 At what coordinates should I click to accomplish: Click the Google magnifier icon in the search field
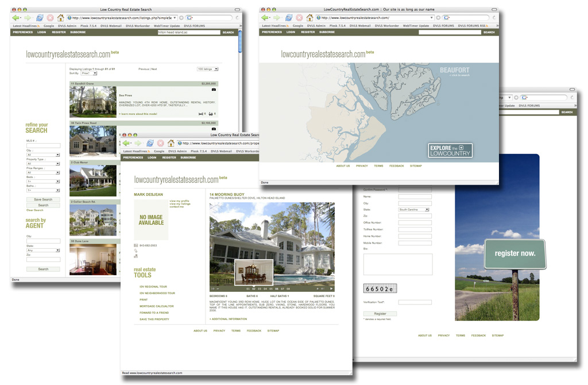189,18
